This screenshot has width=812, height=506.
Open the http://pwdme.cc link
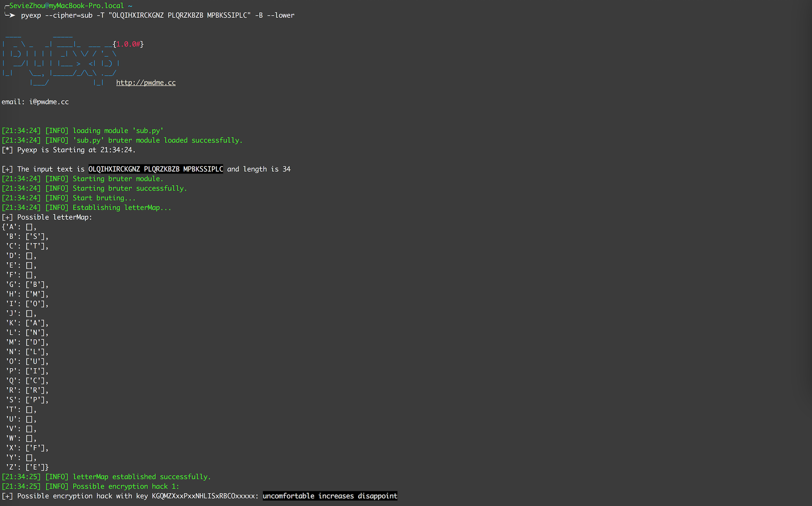tap(146, 83)
